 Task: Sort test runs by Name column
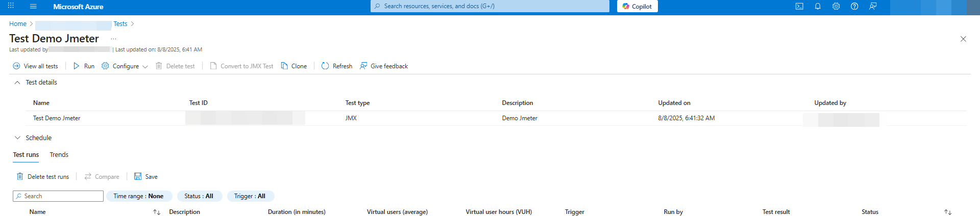[x=157, y=212]
